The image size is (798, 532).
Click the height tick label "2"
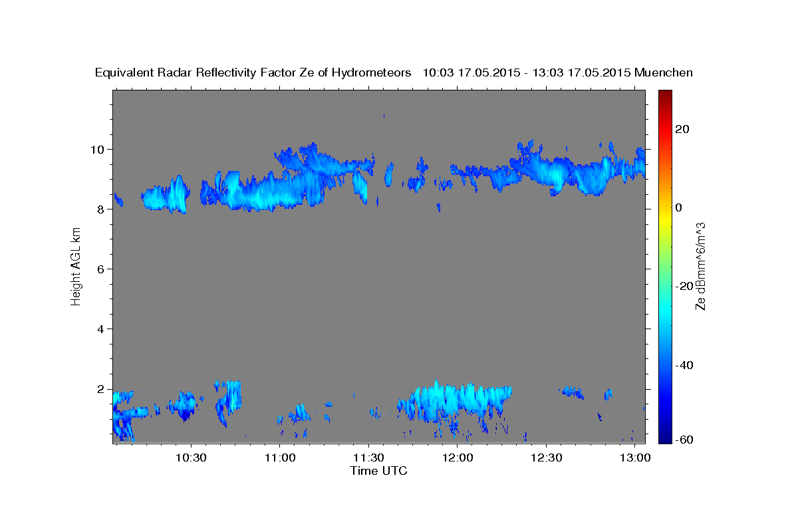[x=100, y=388]
